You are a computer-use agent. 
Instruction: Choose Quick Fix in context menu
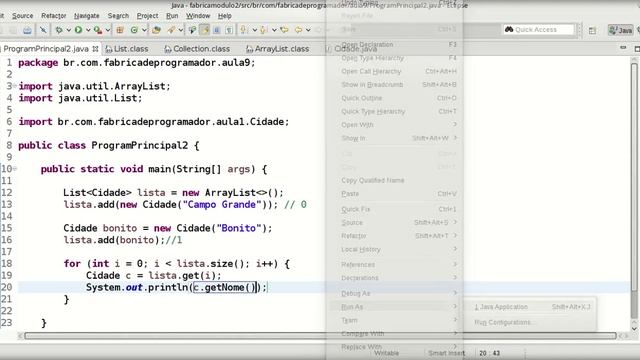394,209
